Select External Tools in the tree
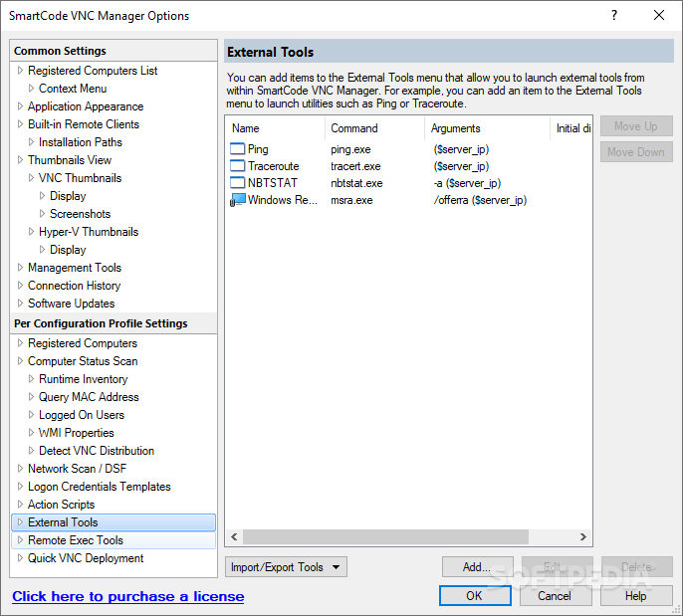Image resolution: width=683 pixels, height=616 pixels. [x=114, y=522]
